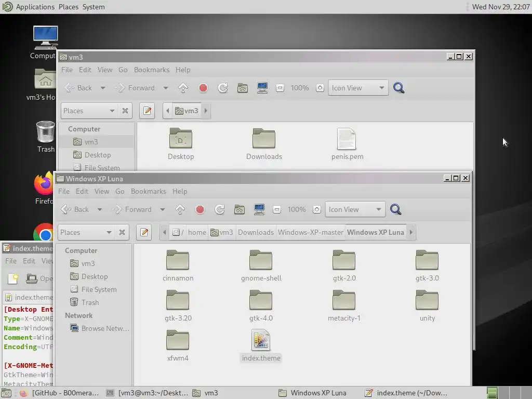This screenshot has width=532, height=399.
Task: Open Icon View dropdown in vm3 window
Action: [x=358, y=88]
